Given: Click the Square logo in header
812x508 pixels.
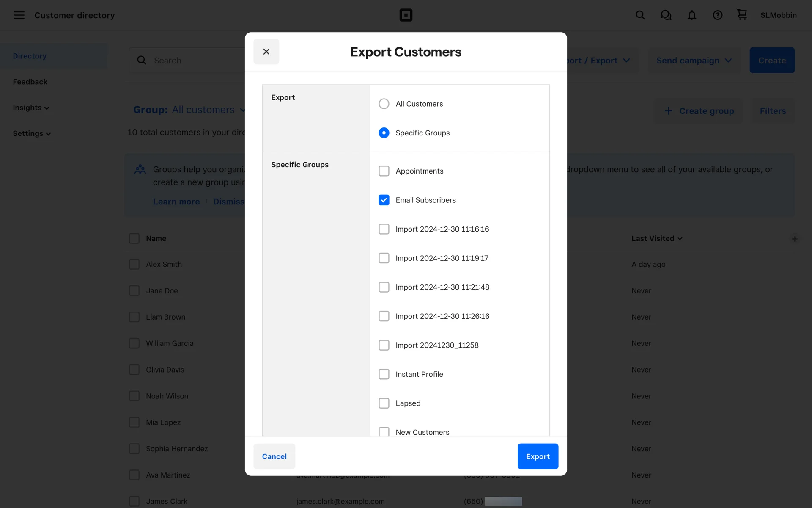Looking at the screenshot, I should [406, 15].
